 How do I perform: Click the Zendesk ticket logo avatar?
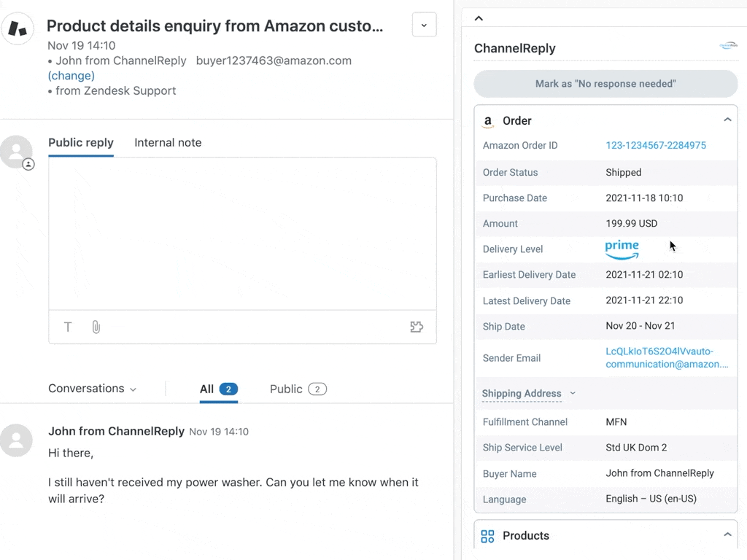point(18,28)
